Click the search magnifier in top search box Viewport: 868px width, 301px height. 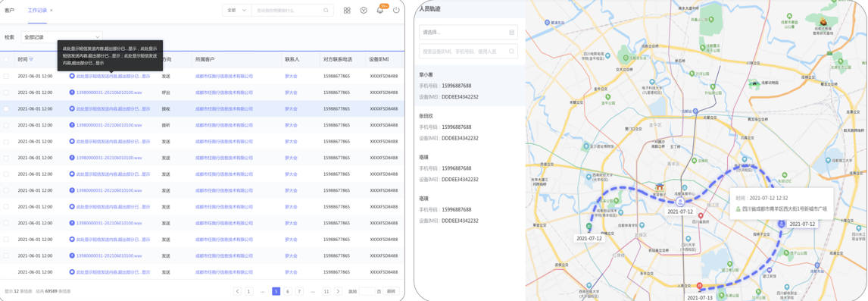click(x=326, y=10)
